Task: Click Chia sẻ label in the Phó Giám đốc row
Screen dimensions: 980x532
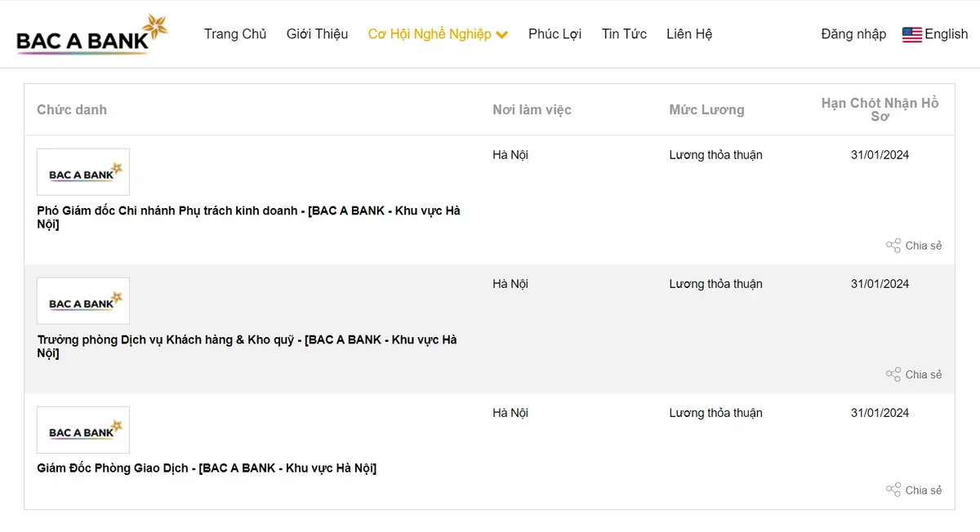Action: click(924, 246)
